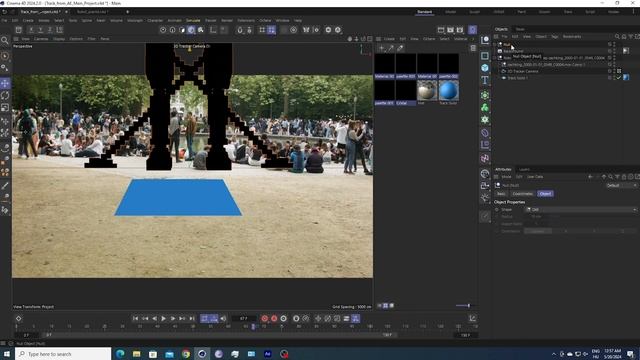Select 3D Tracker Camera in Object Manager
The image size is (640, 360).
click(522, 71)
